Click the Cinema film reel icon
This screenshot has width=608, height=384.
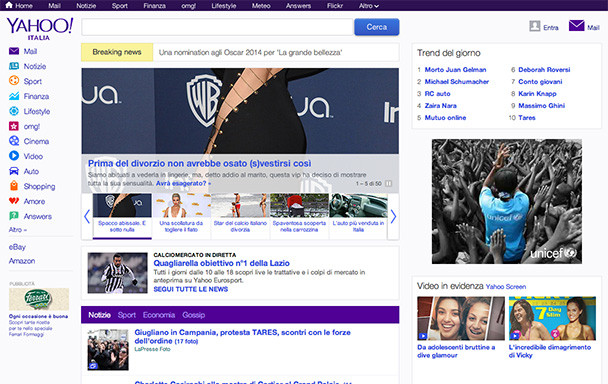point(14,141)
